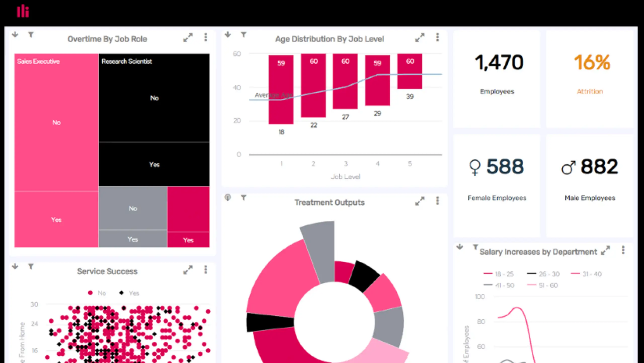The image size is (644, 363).
Task: Expand the Overtime By Job Role chart
Action: tap(188, 38)
